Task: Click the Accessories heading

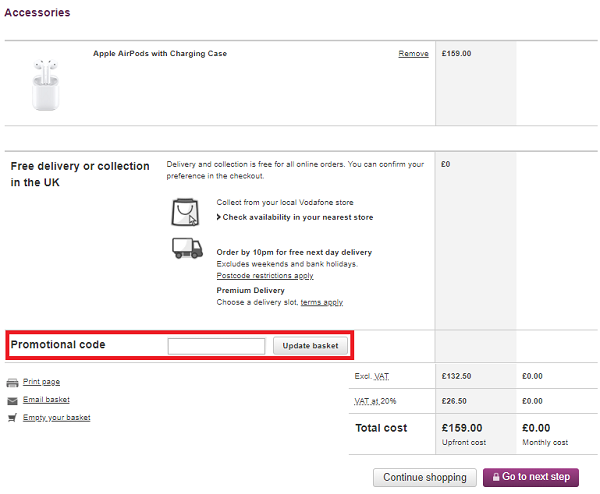Action: [x=37, y=13]
